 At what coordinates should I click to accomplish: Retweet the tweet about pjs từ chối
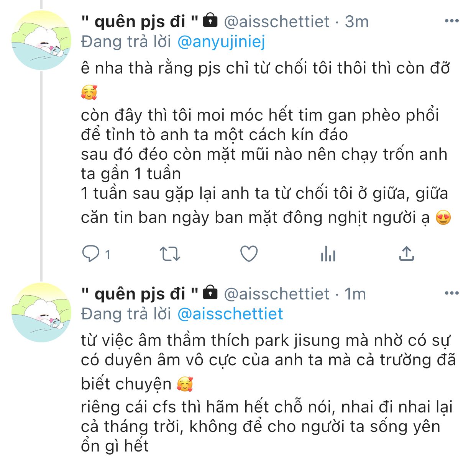click(169, 254)
